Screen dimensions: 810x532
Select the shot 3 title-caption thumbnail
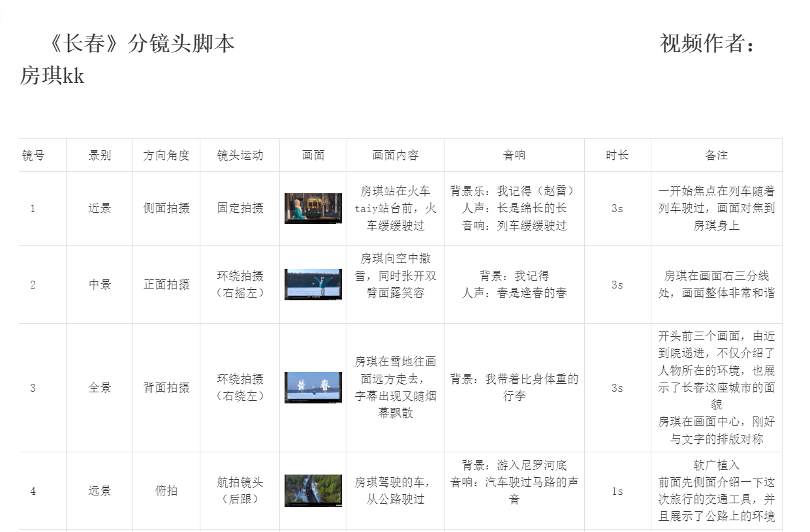(313, 388)
